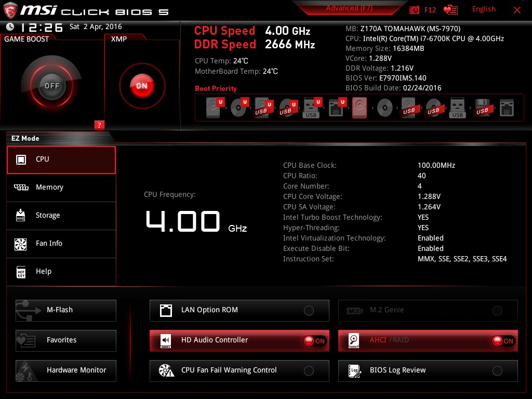
Task: Click the Storage drive icon in sidebar
Action: click(x=21, y=216)
